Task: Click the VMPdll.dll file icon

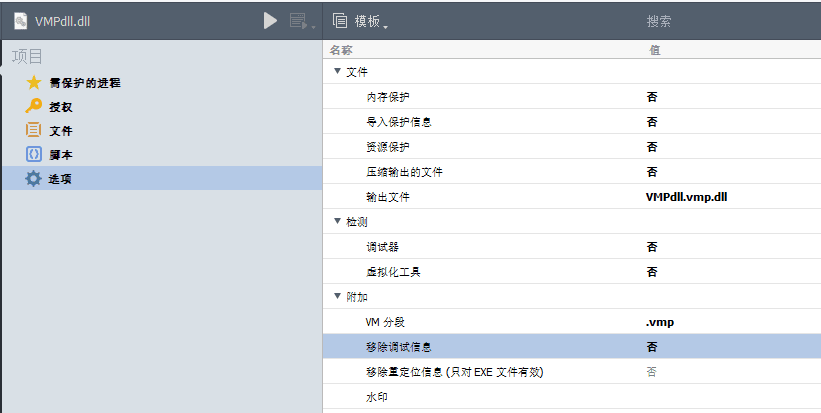Action: 21,21
